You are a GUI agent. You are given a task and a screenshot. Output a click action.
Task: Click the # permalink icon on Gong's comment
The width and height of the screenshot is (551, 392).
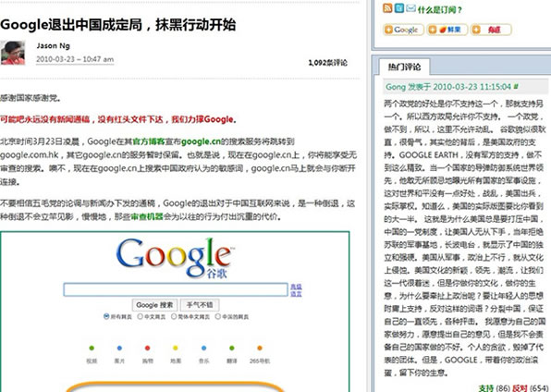point(516,86)
